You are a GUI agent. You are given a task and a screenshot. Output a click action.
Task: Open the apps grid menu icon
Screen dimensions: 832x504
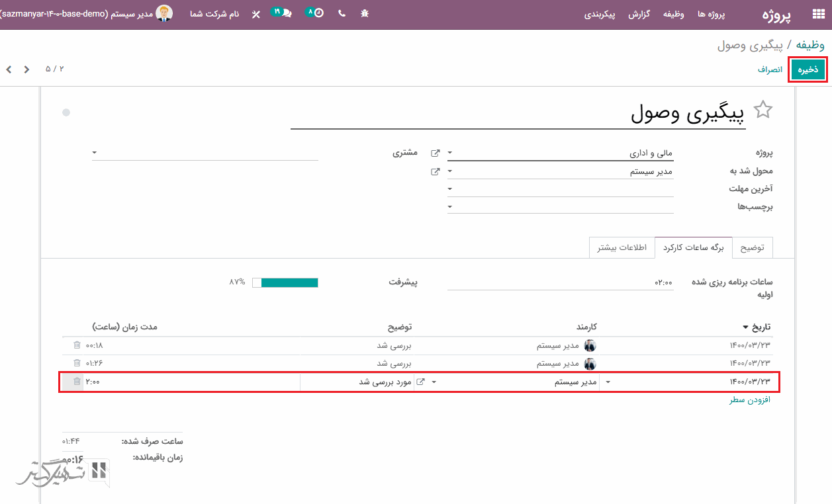818,15
